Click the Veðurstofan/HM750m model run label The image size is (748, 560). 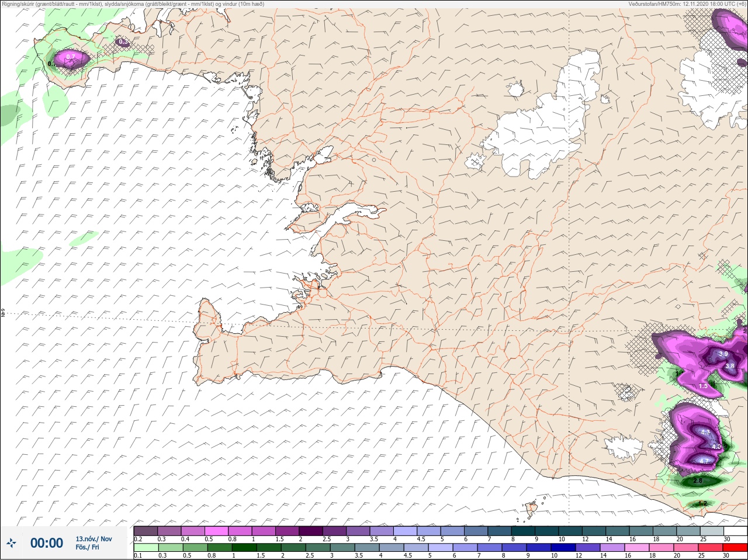point(687,4)
